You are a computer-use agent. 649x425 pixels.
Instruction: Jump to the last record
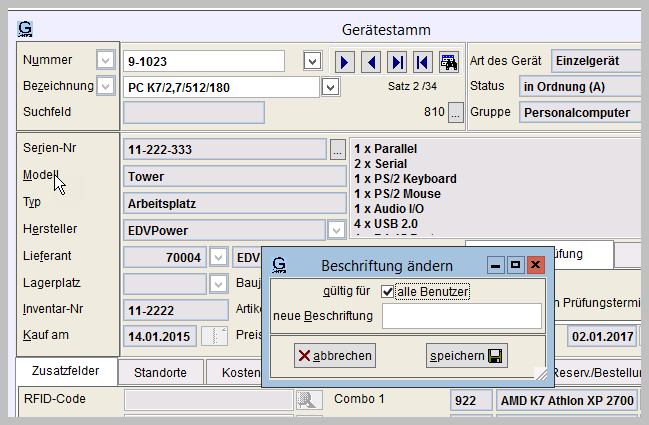pyautogui.click(x=397, y=62)
